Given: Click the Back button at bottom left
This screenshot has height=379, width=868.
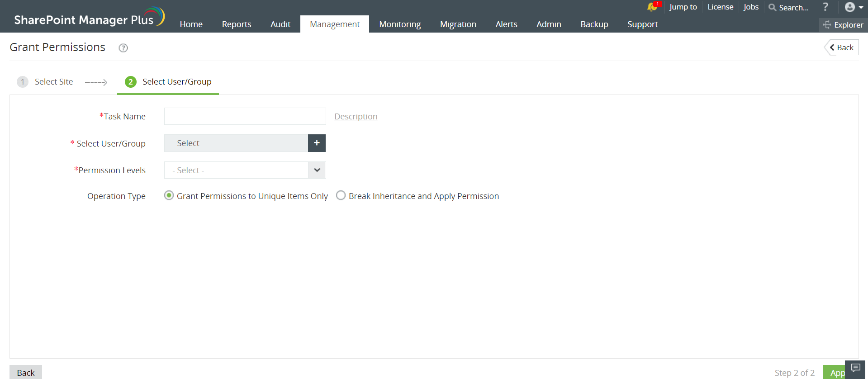Looking at the screenshot, I should click(x=26, y=372).
